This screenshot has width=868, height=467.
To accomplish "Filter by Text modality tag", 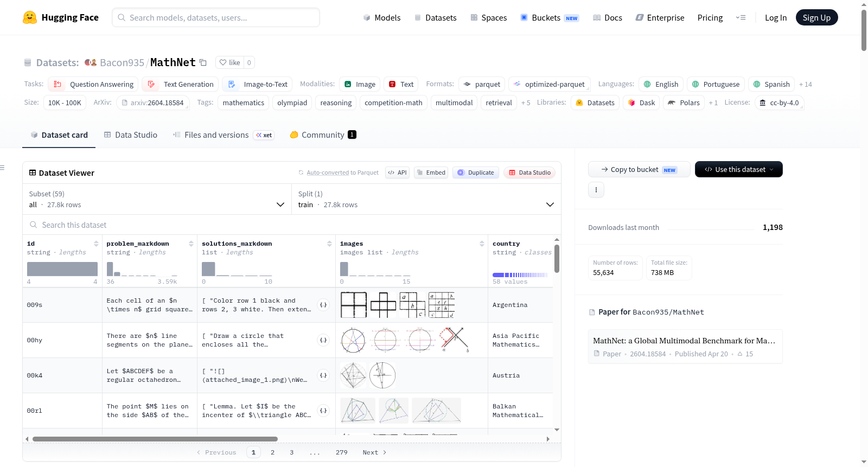I will 401,84.
